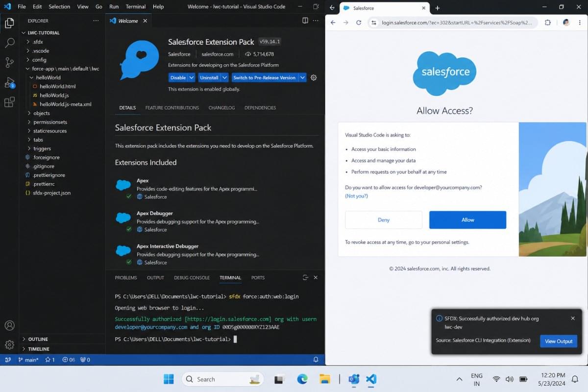Open the extension settings gear icon
This screenshot has width=588, height=392.
314,77
